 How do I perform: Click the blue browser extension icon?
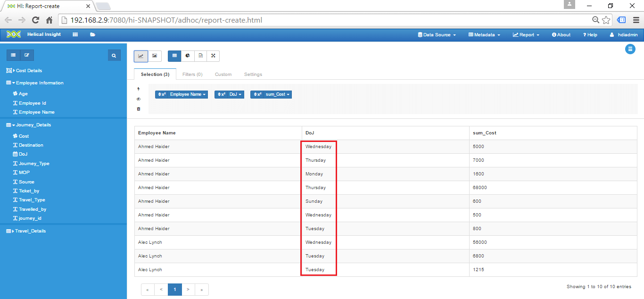click(621, 20)
